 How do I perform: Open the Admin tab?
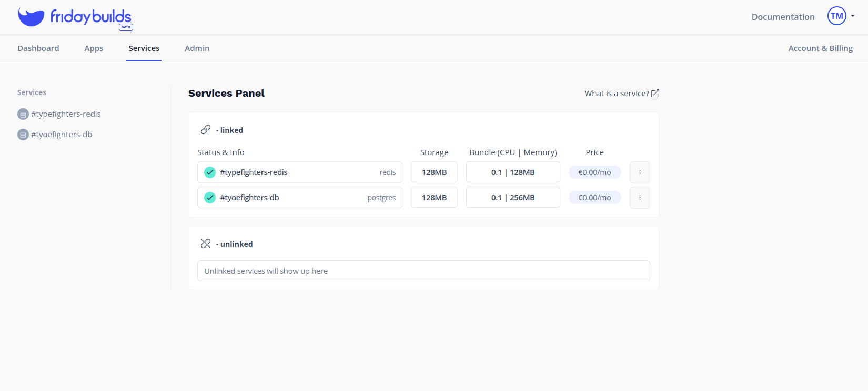pos(197,48)
